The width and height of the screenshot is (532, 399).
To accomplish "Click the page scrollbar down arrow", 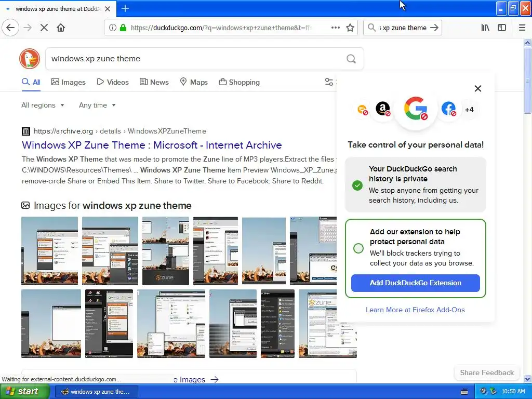I will 527,379.
